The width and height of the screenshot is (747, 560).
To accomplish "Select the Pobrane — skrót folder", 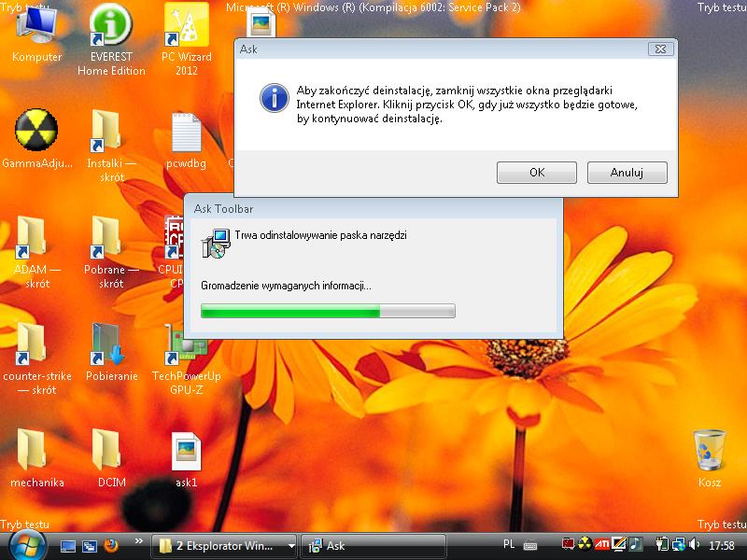I will (111, 252).
